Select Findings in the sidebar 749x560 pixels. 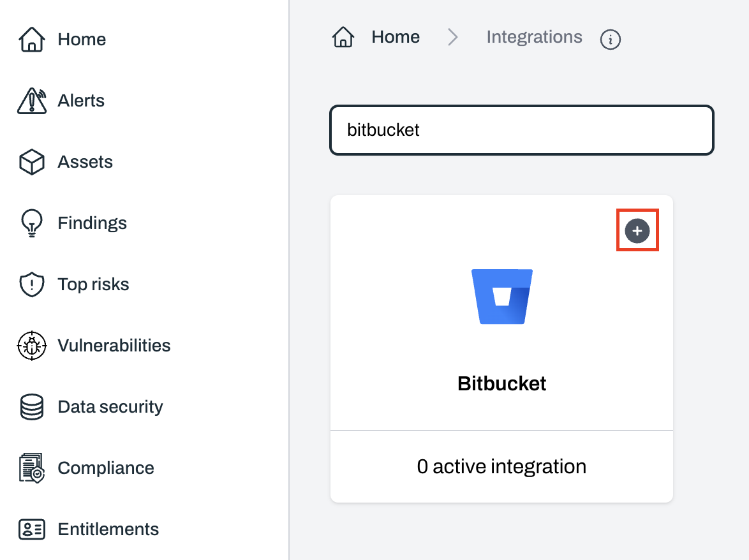[93, 223]
